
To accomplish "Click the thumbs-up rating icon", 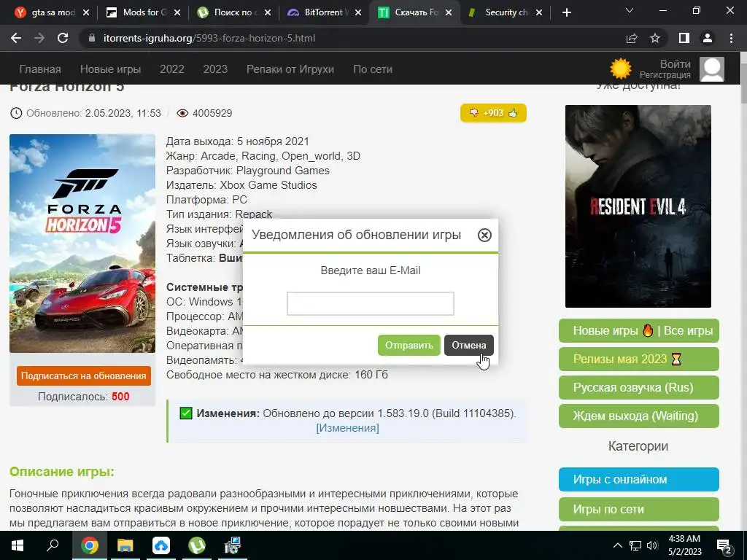I will click(x=513, y=113).
